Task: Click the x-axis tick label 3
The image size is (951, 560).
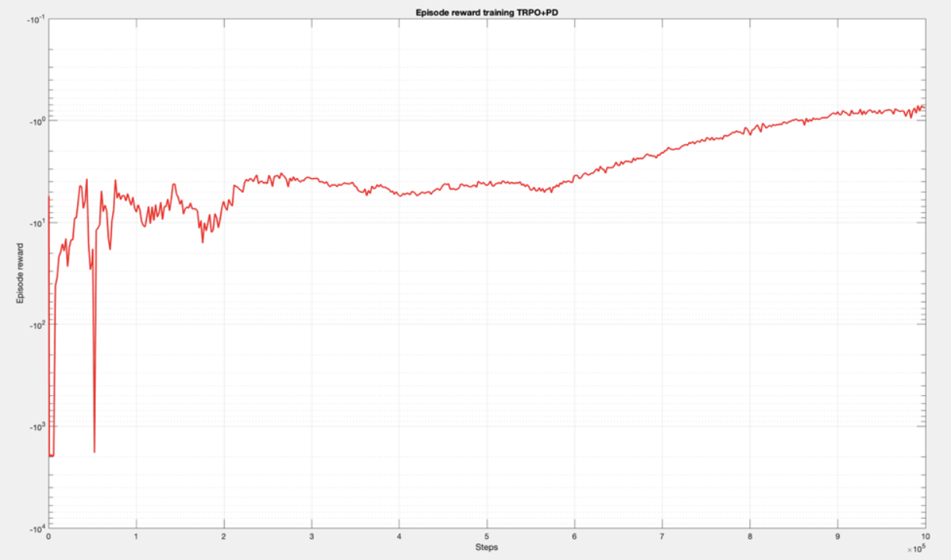Action: [311, 537]
